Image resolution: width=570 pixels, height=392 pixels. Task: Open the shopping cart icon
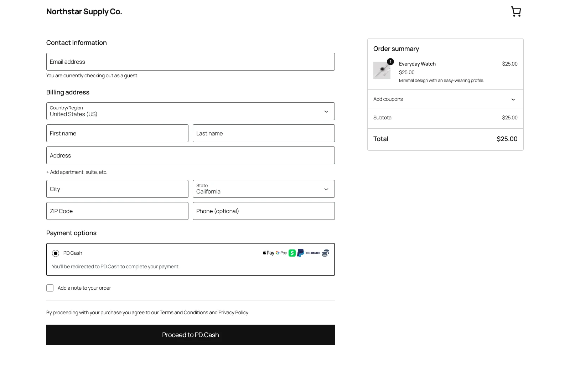click(x=515, y=12)
